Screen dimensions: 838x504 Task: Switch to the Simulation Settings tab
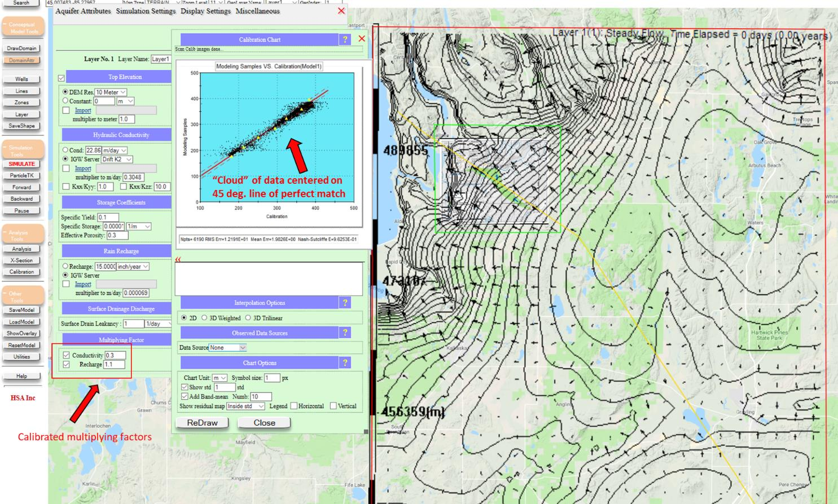click(x=146, y=11)
